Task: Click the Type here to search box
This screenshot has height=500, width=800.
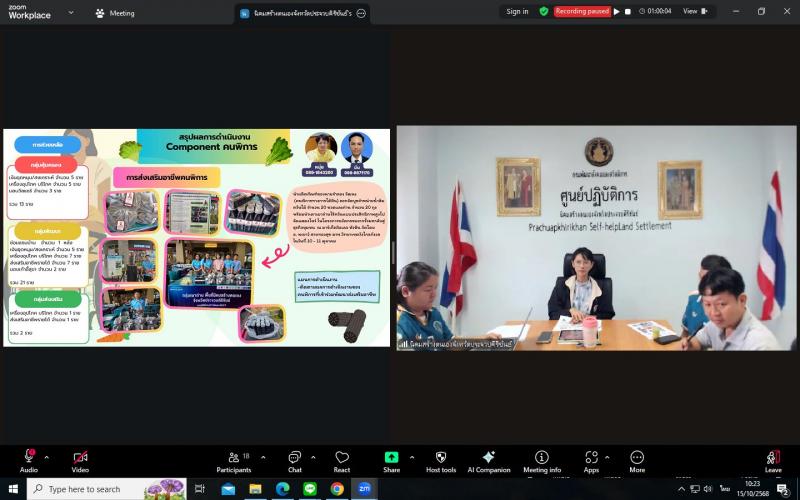Action: pyautogui.click(x=107, y=489)
